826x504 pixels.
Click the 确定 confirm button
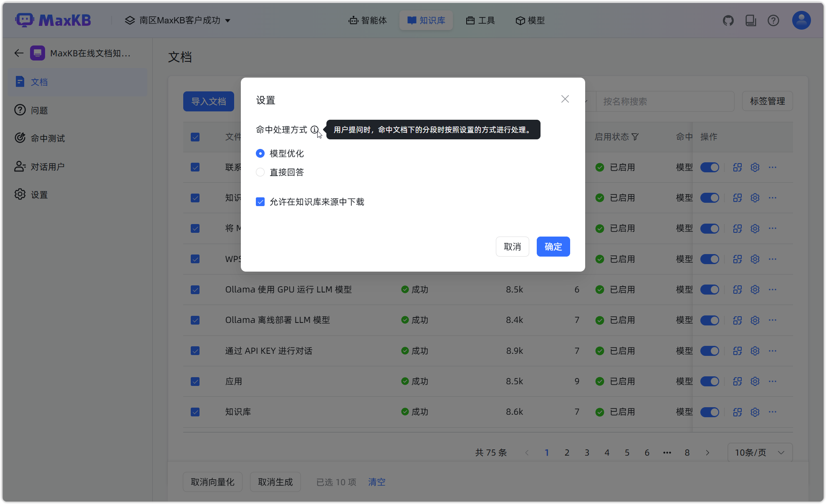553,247
